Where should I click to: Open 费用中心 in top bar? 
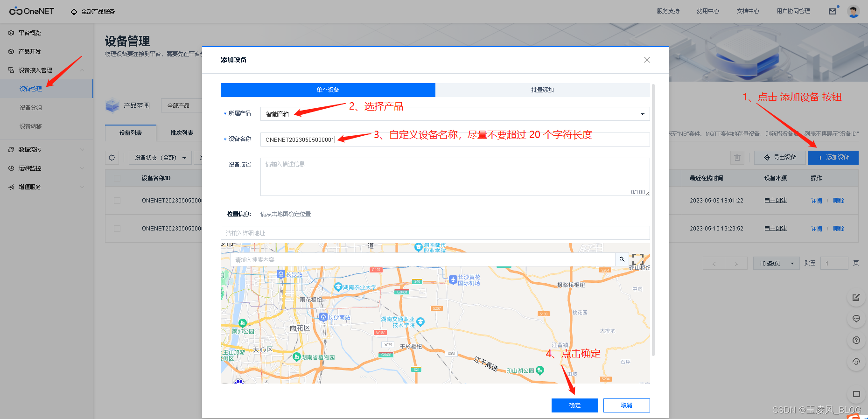[707, 11]
